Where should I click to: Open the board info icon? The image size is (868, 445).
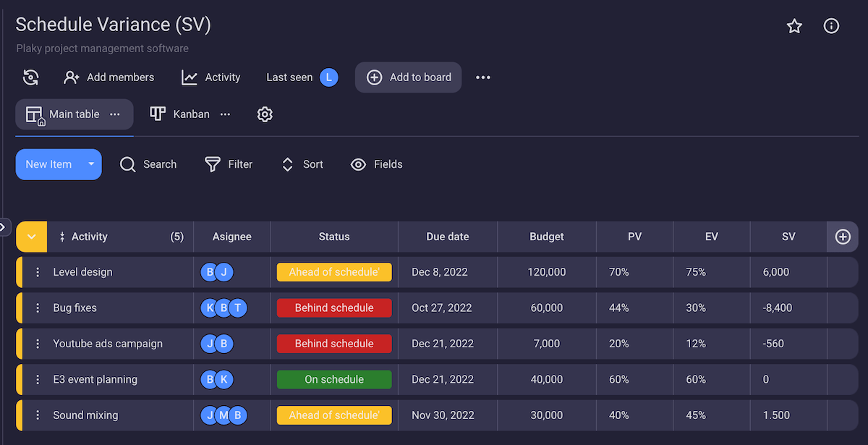[x=832, y=27]
